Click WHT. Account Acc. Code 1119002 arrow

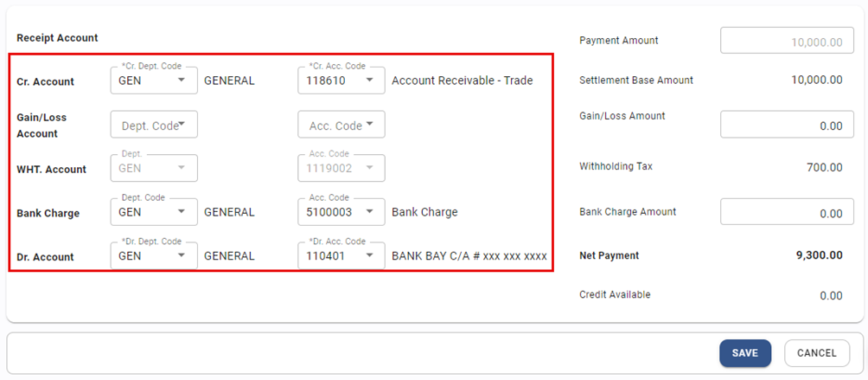(x=369, y=169)
